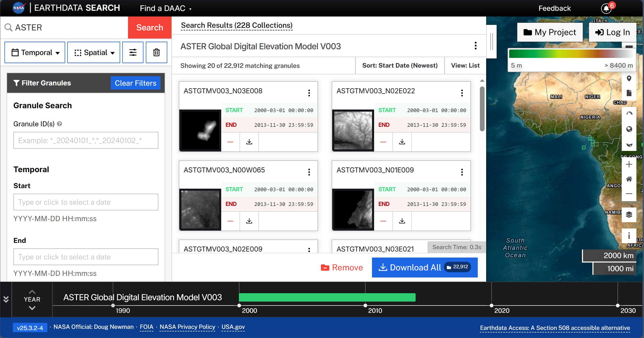Open the notifications bell
The image size is (644, 338).
(606, 8)
